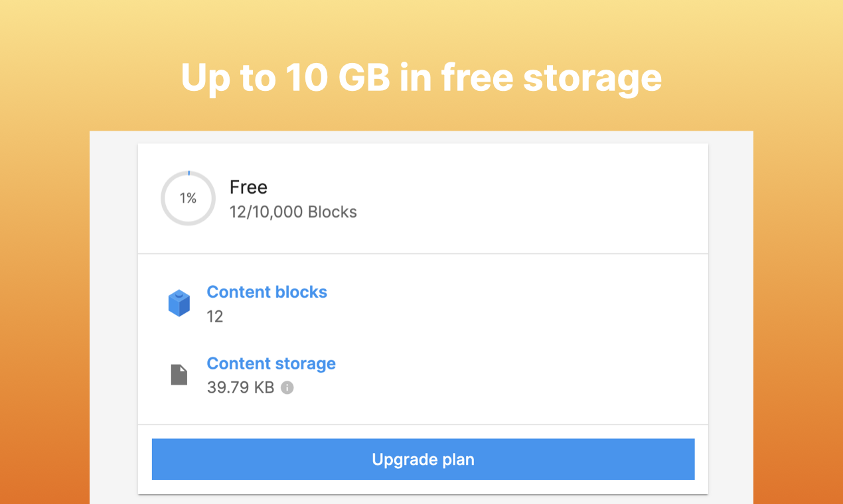Click the Up to 10 GB headline

point(421,77)
